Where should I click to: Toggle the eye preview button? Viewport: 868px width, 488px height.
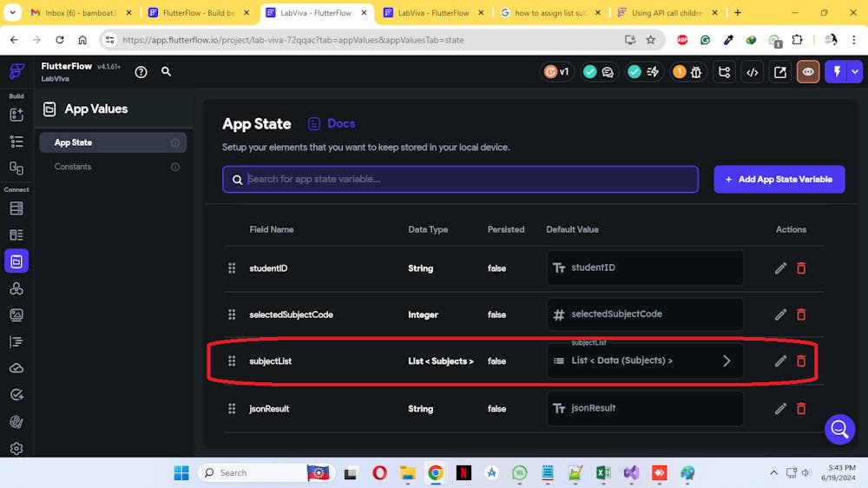tap(808, 72)
